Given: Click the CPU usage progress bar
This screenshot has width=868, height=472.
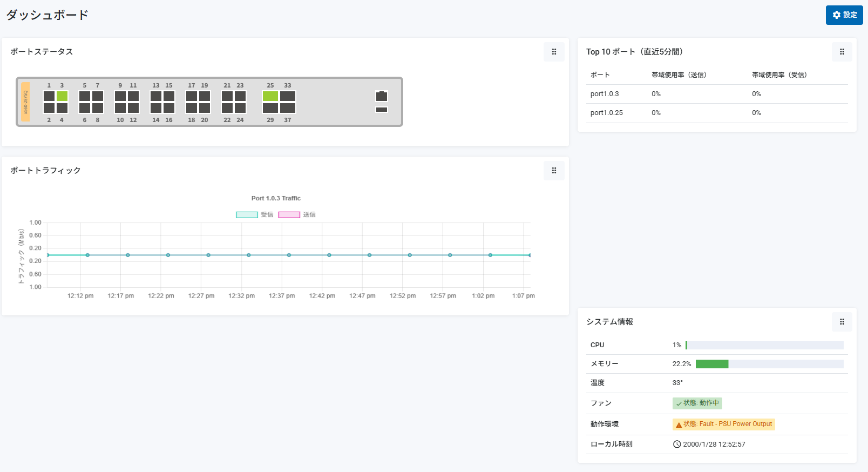Looking at the screenshot, I should pos(764,345).
